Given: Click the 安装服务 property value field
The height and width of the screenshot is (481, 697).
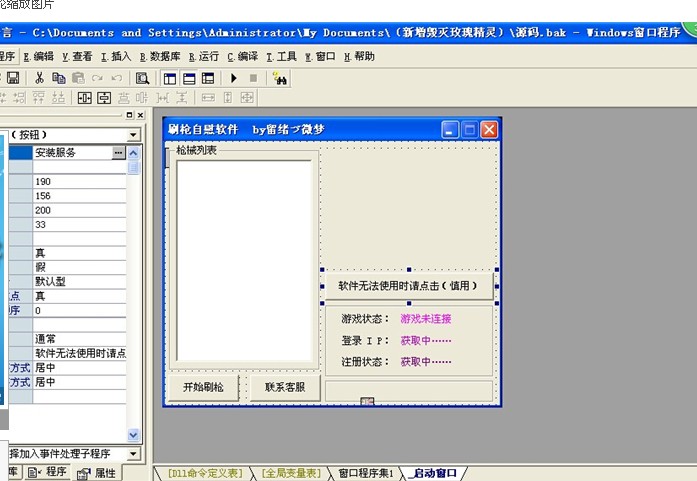Looking at the screenshot, I should coord(73,152).
